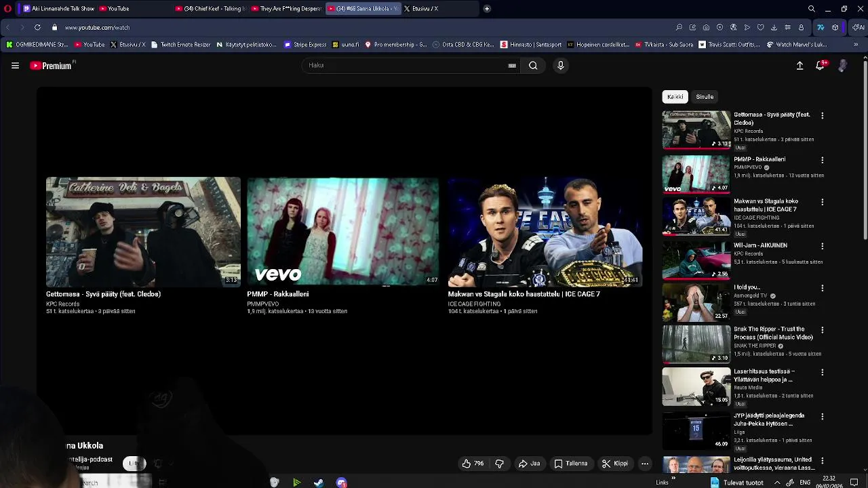The image size is (868, 488).
Task: Open the account avatar menu
Action: tap(842, 66)
